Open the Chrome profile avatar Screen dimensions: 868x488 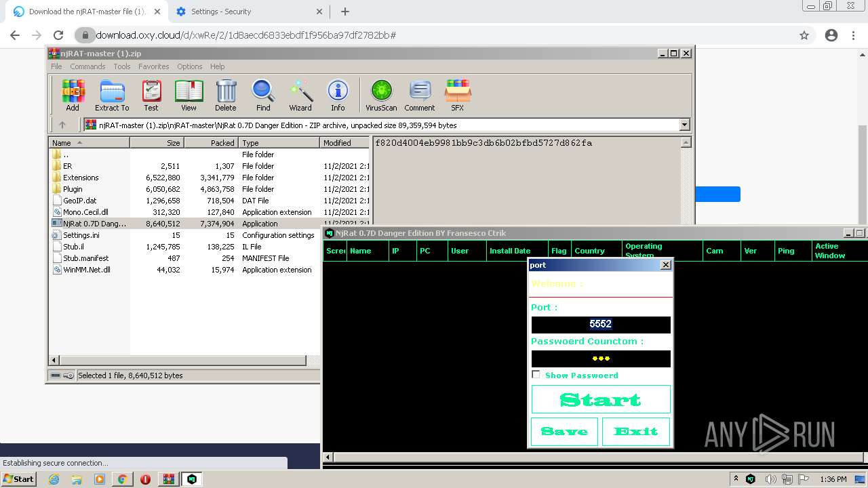tap(831, 35)
